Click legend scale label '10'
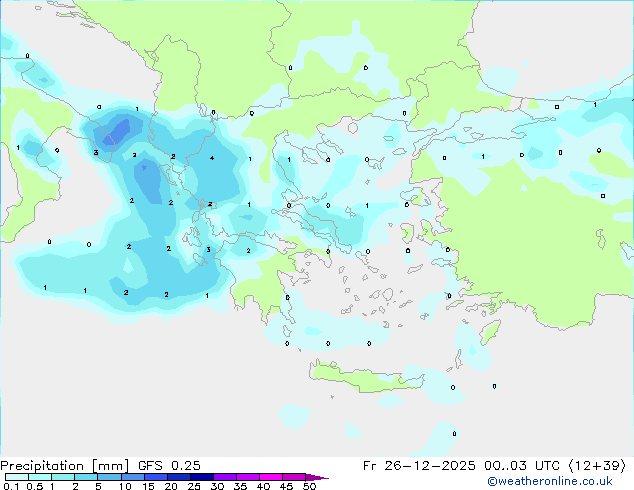 coord(125,486)
